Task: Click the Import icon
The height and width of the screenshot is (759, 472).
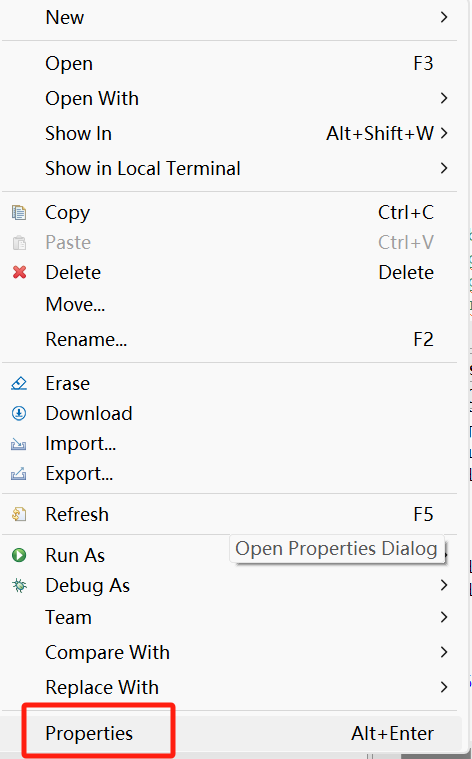Action: (18, 444)
